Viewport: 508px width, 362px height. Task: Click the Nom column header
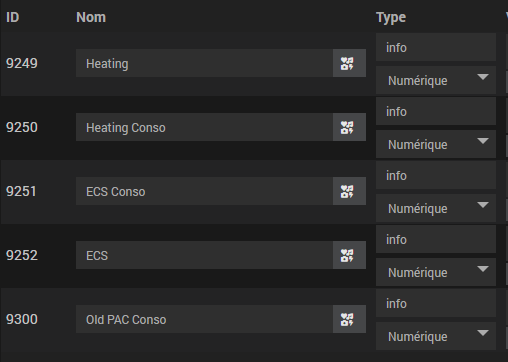click(x=91, y=17)
